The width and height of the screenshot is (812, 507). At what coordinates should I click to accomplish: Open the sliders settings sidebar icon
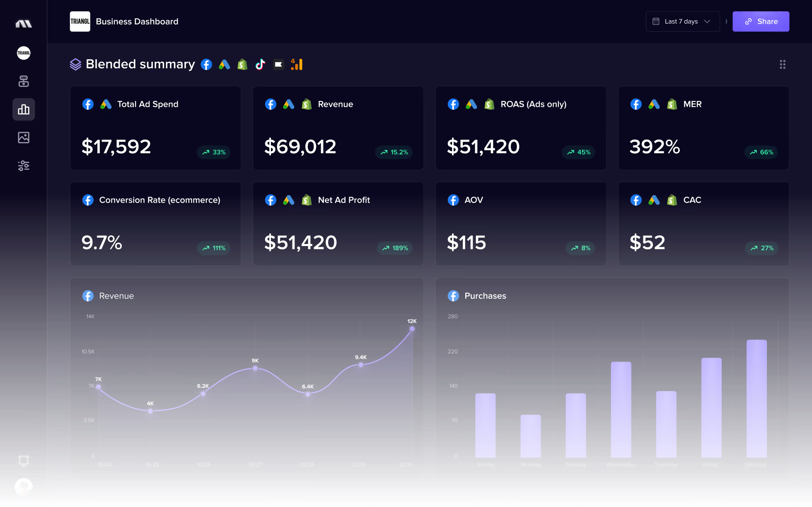(x=24, y=166)
